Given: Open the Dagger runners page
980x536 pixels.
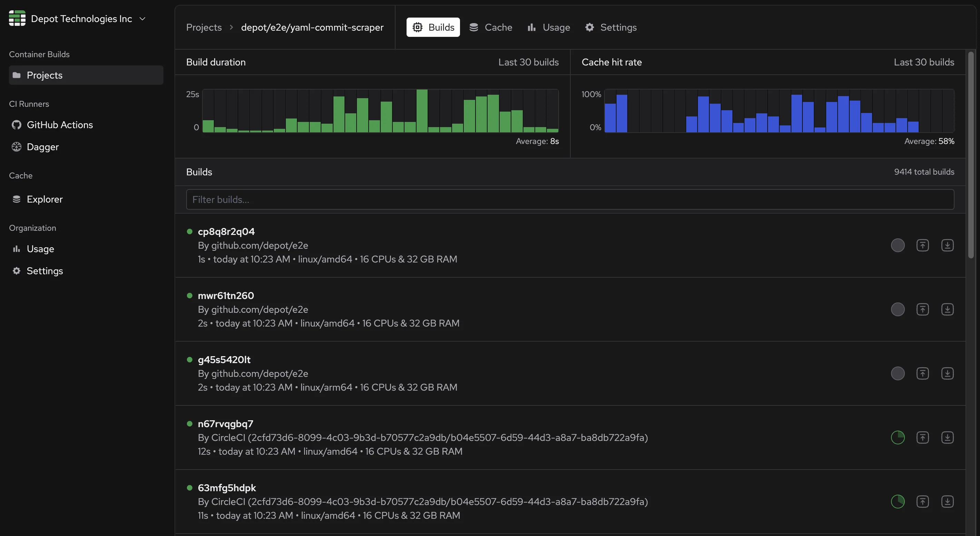Looking at the screenshot, I should point(43,147).
